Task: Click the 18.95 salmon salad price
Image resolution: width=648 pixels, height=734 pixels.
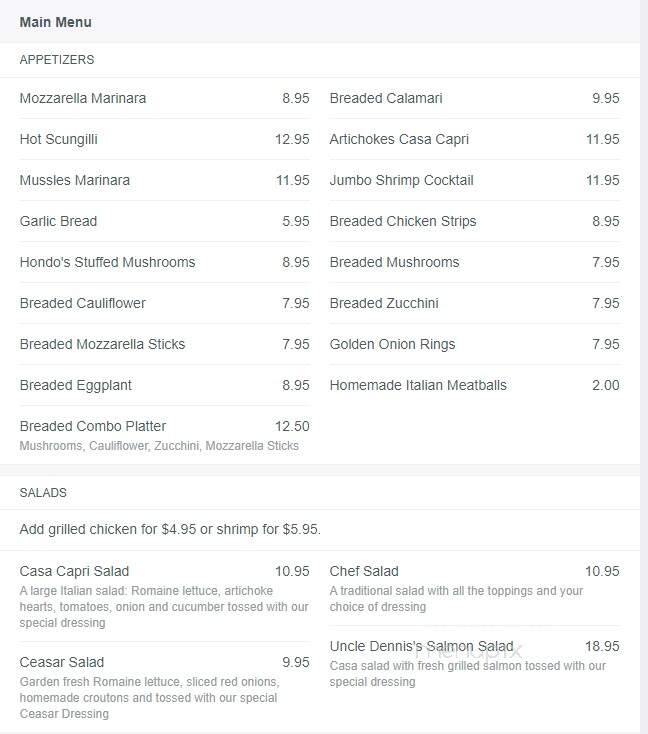Action: [602, 646]
